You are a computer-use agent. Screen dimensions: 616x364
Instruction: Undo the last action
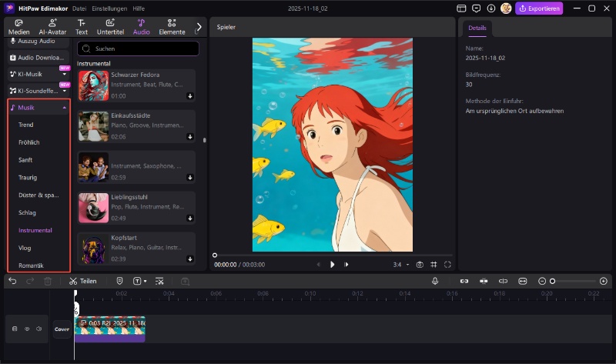coord(12,281)
